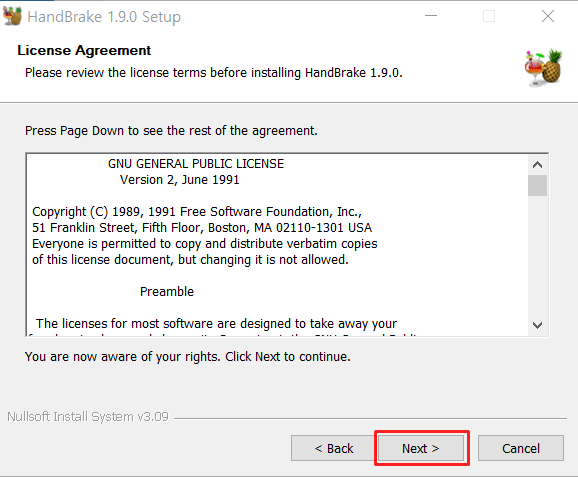Viewport: 578px width, 477px height.
Task: Cancel the HandBrake setup
Action: coord(520,448)
